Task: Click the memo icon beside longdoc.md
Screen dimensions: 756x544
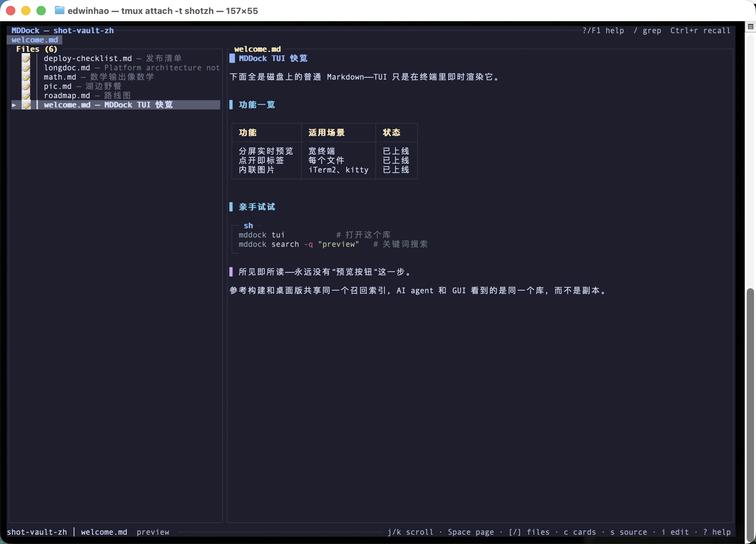Action: click(x=26, y=68)
